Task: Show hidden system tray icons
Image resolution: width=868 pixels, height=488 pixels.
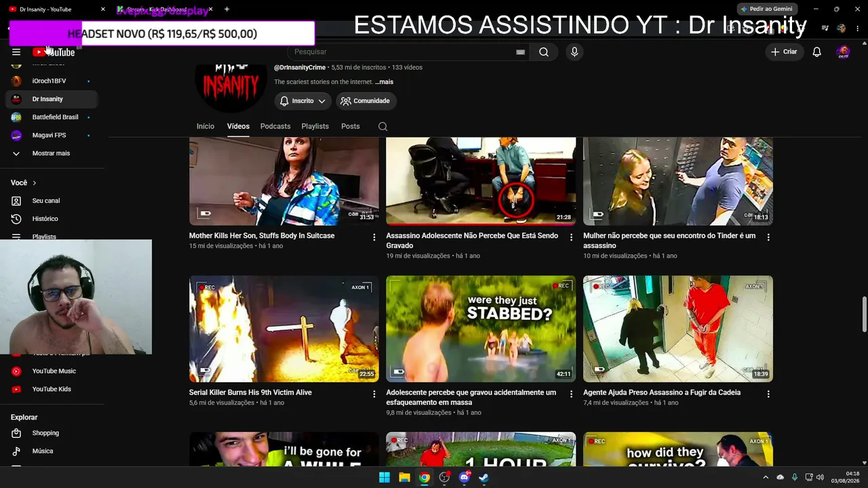Action: [766, 477]
